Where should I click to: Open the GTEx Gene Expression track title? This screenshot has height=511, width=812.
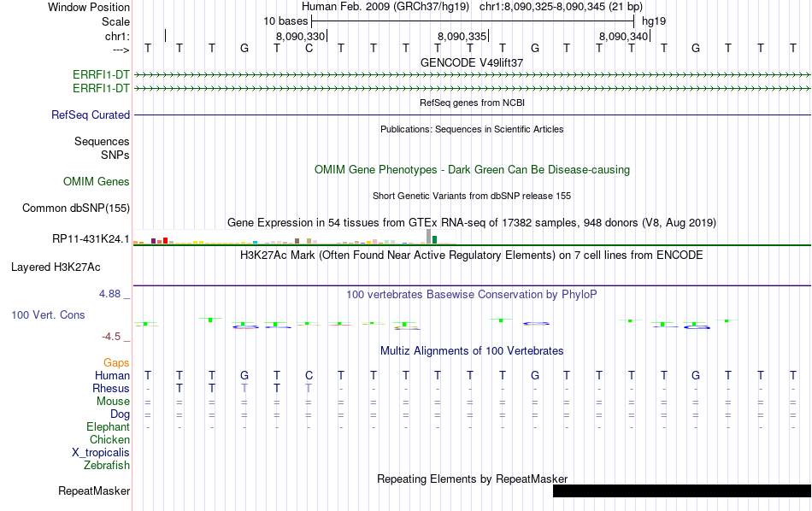tap(472, 223)
